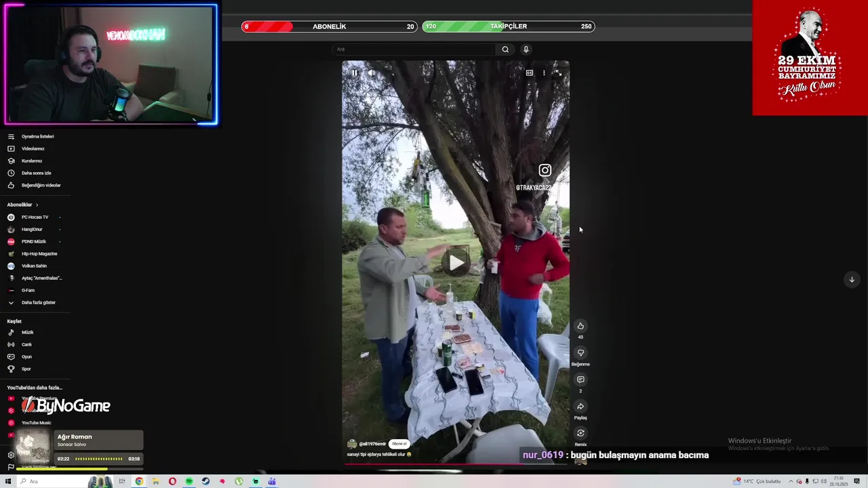Open the @ali1976emir channel link
This screenshot has height=488, width=868.
(373, 444)
